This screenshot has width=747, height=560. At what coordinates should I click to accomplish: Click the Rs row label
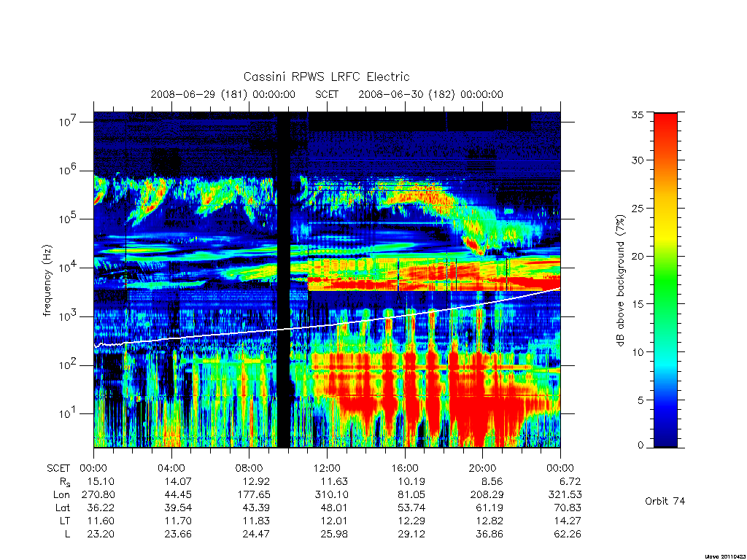65,483
